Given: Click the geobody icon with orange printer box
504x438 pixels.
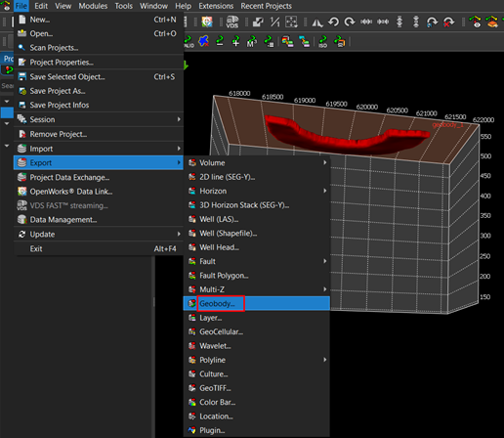Looking at the screenshot, I should 340,41.
